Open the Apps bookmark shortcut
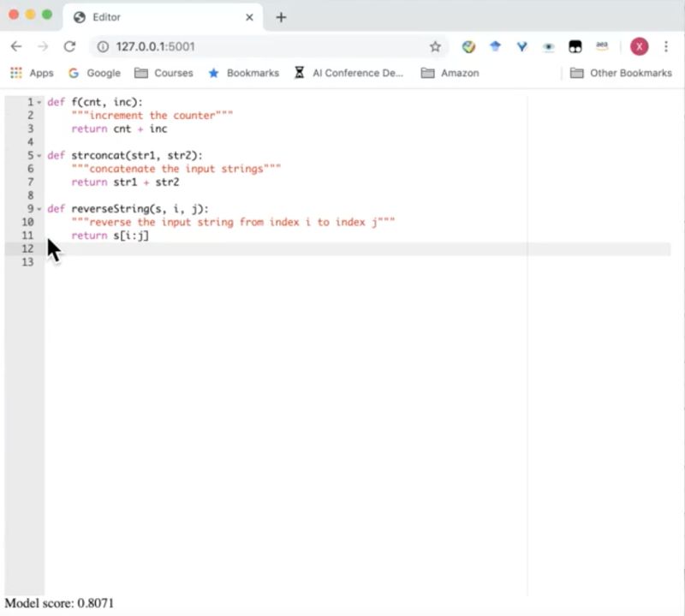685x616 pixels. pos(32,73)
